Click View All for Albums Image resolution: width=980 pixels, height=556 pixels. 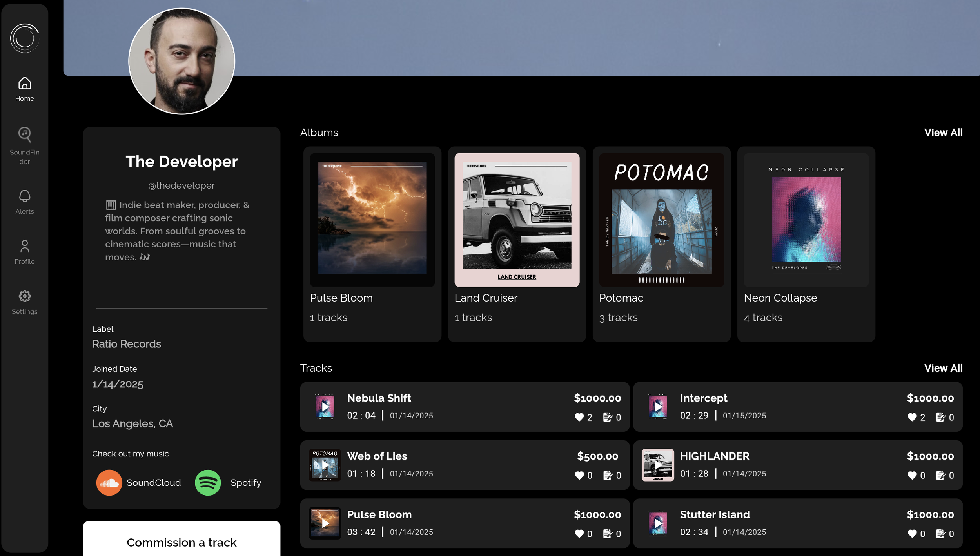coord(943,133)
